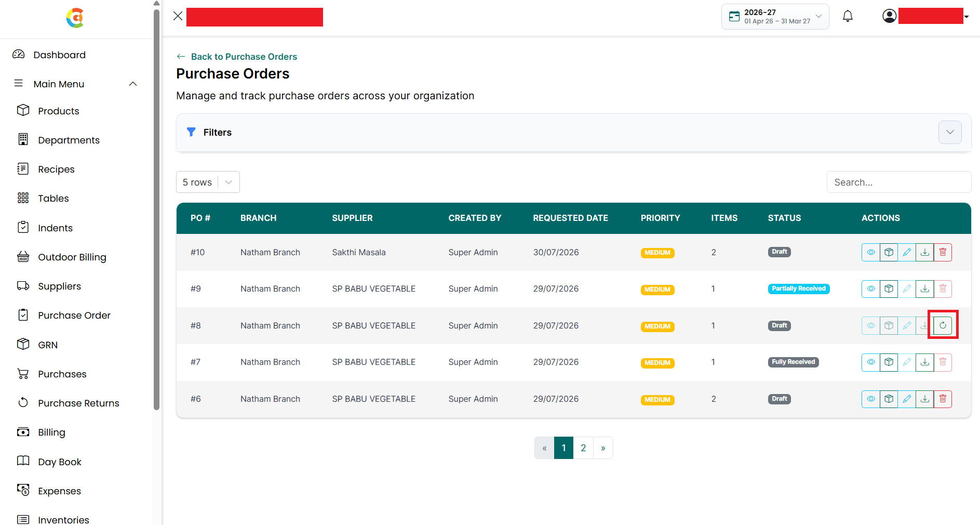The image size is (980, 525).
Task: Click STATUS column header
Action: (x=784, y=218)
